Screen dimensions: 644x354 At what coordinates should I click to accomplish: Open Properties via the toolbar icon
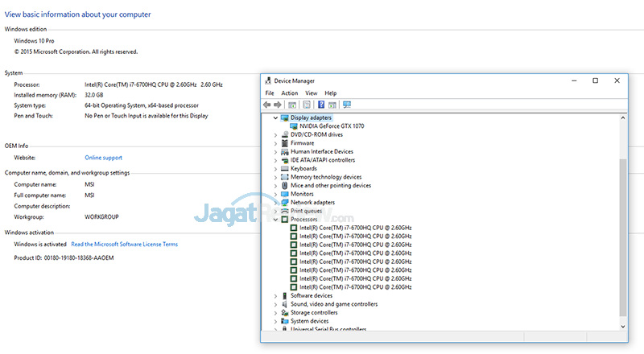click(x=307, y=105)
